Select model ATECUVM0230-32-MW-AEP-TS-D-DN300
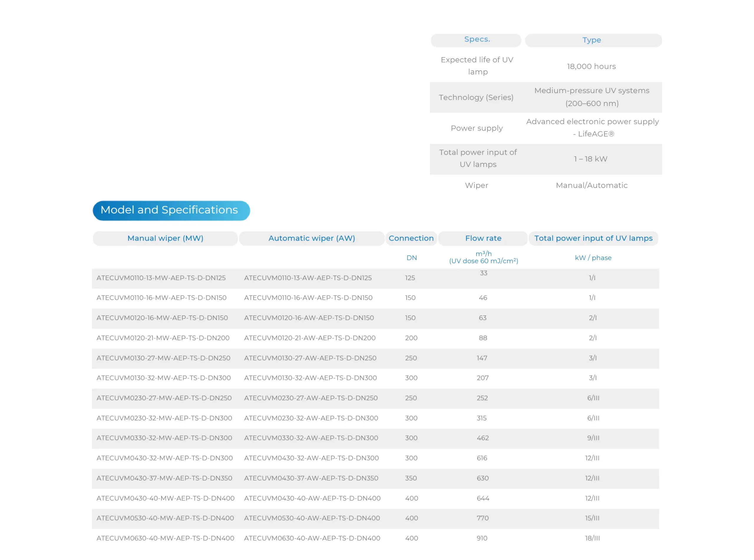 click(164, 418)
